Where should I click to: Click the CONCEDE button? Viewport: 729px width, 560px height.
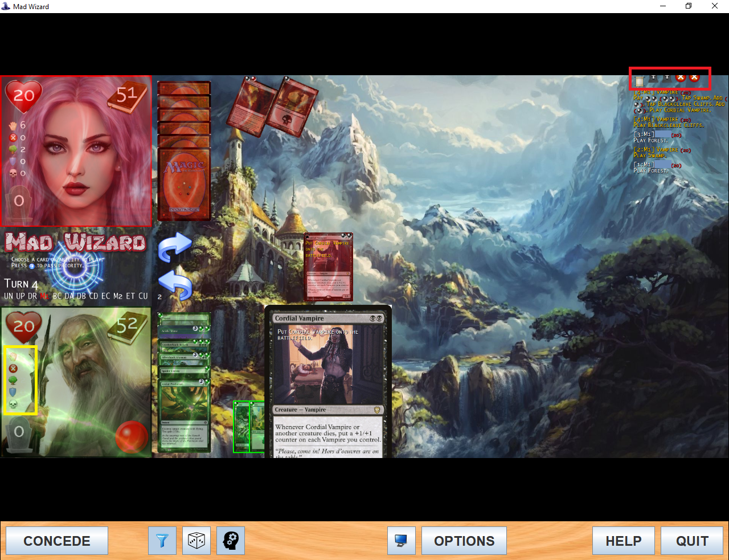click(x=57, y=541)
